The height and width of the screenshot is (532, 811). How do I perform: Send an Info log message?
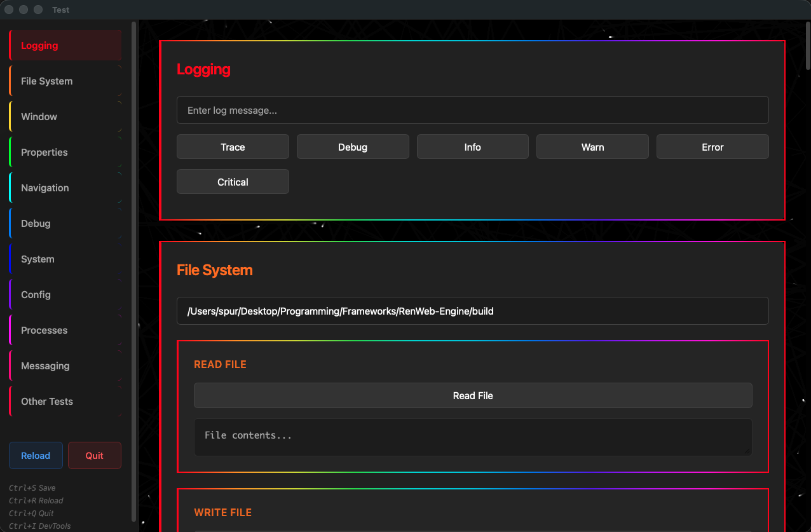[x=472, y=147]
